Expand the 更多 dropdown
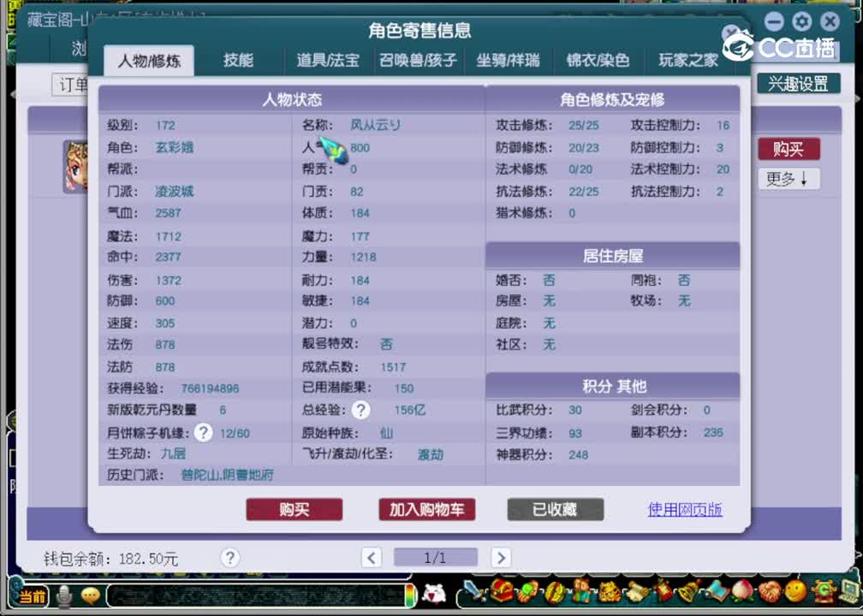 point(788,179)
